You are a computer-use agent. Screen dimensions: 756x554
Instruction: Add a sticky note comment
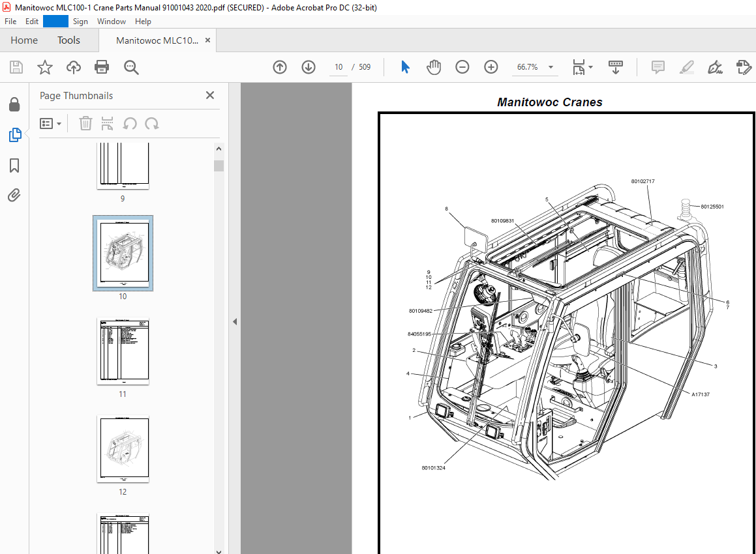[x=658, y=67]
